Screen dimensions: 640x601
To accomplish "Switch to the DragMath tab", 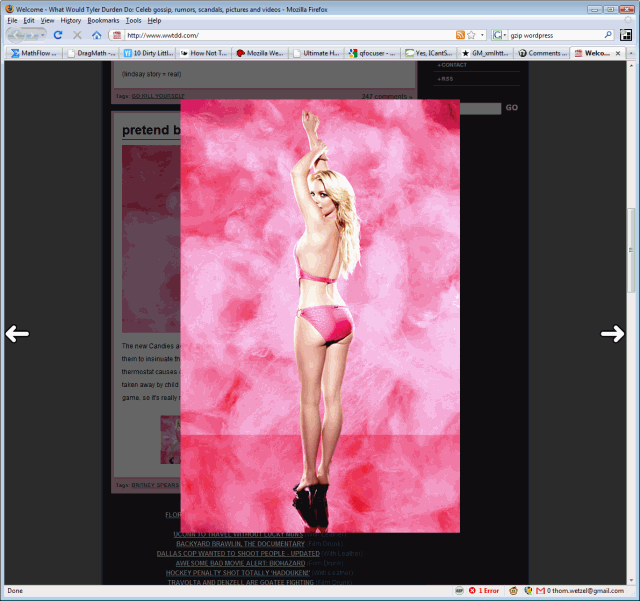I will (91, 53).
